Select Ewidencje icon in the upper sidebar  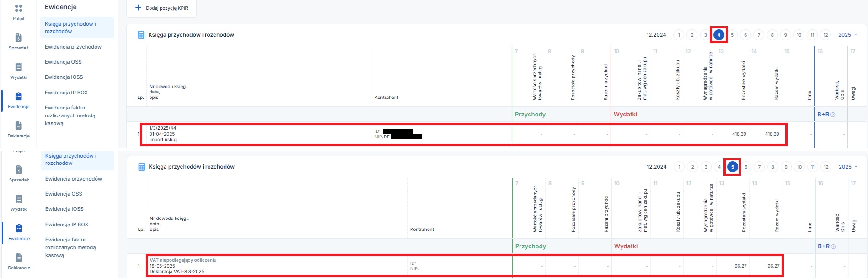coord(19,97)
